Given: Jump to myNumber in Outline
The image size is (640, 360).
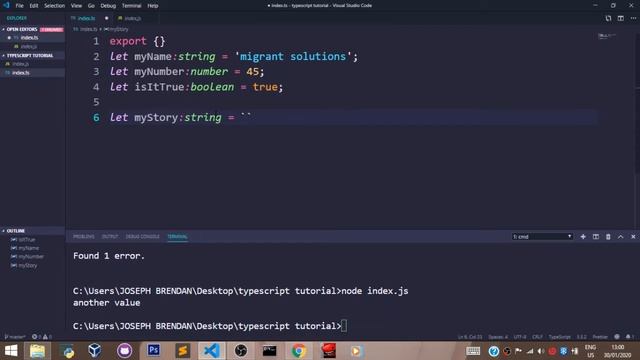Looking at the screenshot, I should [x=31, y=257].
